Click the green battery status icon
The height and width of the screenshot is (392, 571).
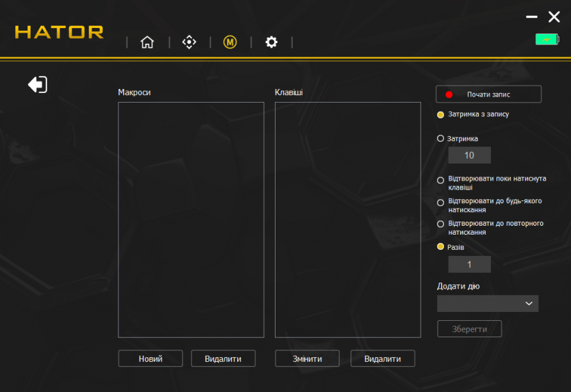click(546, 40)
